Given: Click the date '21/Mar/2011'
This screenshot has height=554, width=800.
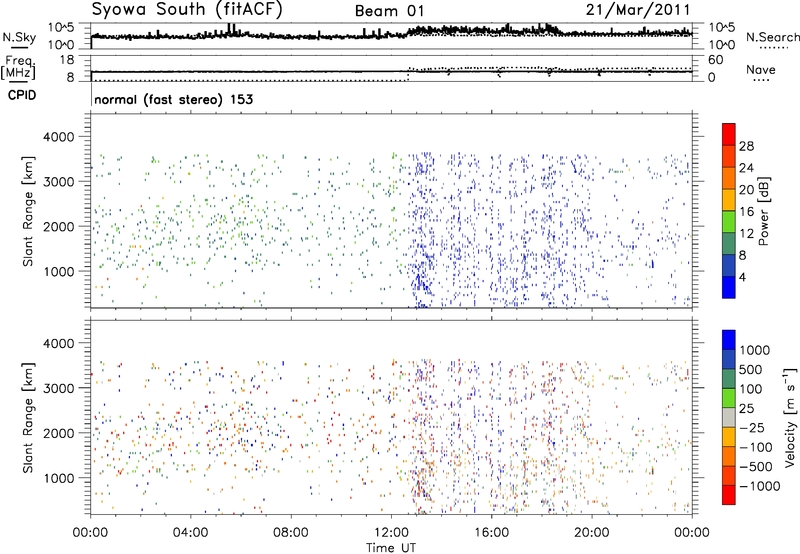Looking at the screenshot, I should pos(638,9).
